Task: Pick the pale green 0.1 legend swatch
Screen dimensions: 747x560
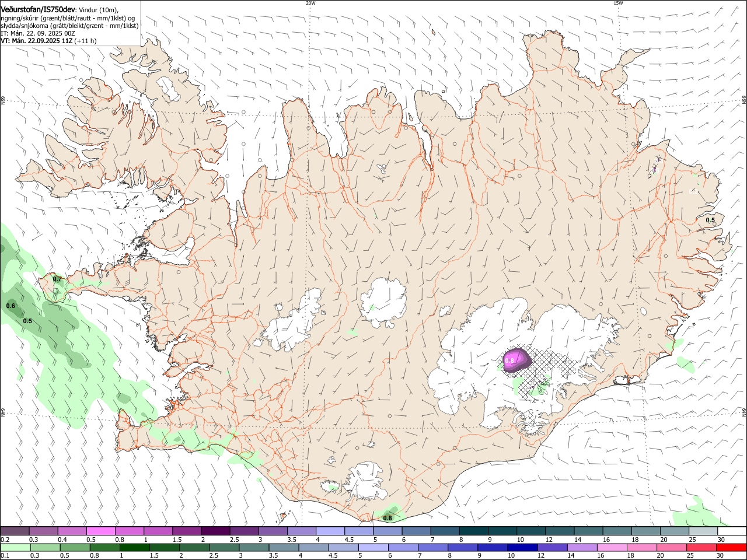Action: click(x=15, y=548)
